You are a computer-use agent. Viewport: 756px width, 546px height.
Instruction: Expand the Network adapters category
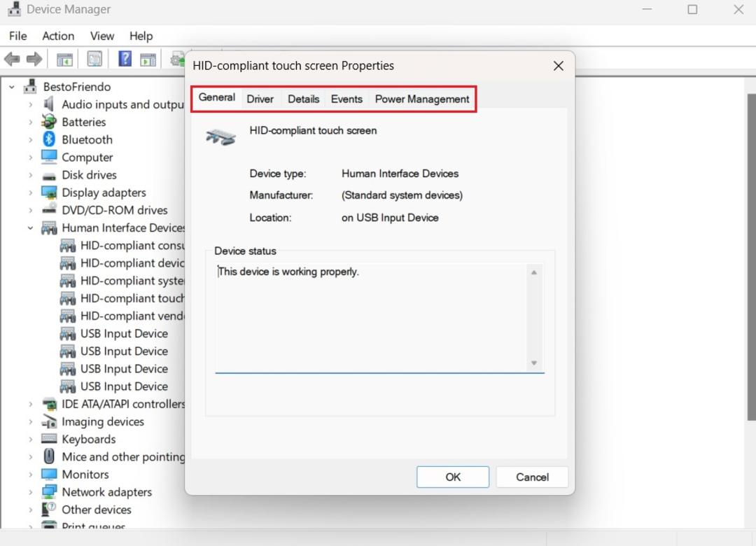click(30, 492)
